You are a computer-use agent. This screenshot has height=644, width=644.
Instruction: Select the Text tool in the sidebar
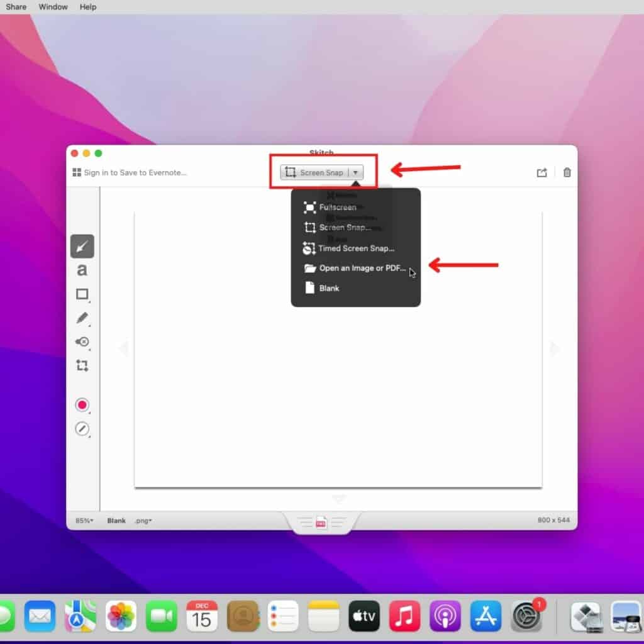point(82,270)
